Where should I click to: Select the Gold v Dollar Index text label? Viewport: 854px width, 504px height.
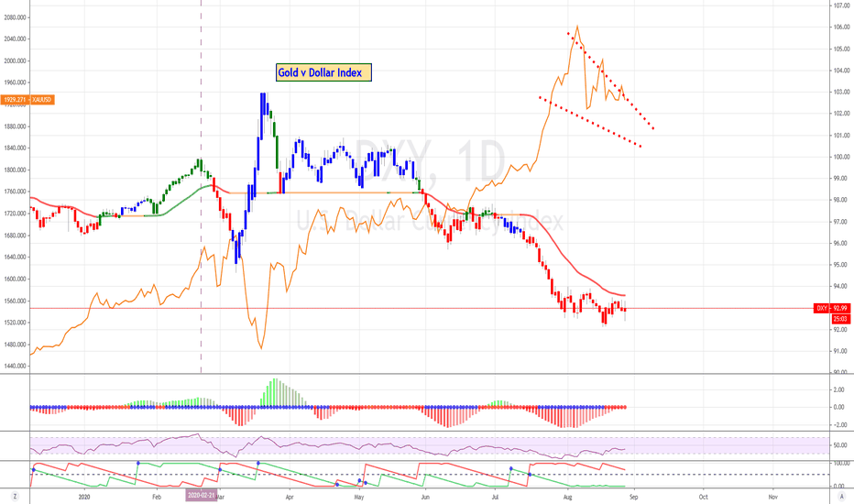323,72
